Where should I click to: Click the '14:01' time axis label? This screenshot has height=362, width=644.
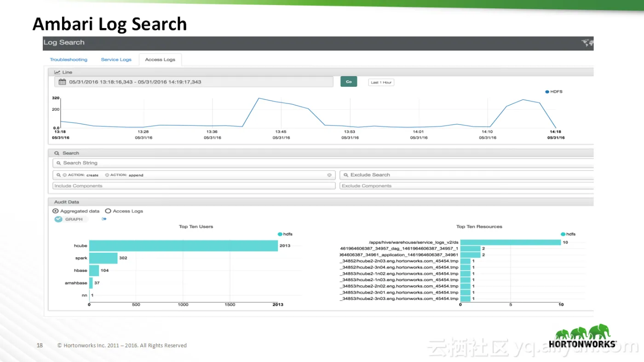[x=418, y=132]
